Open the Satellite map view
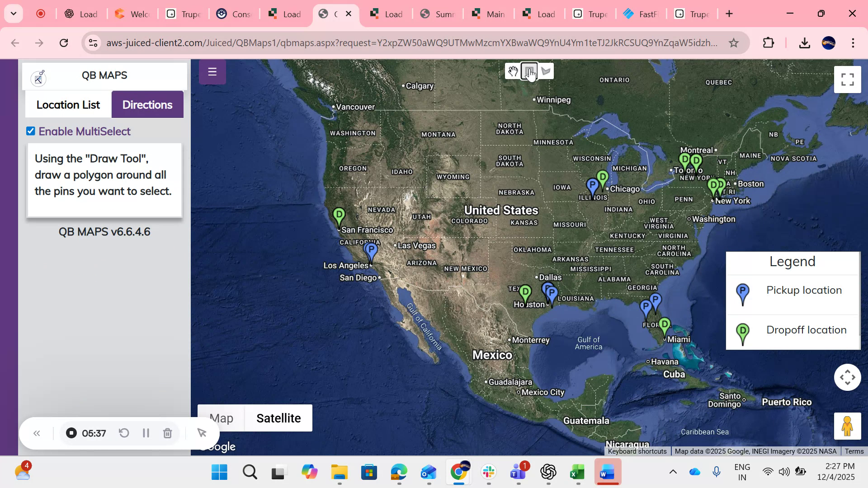 pyautogui.click(x=278, y=418)
